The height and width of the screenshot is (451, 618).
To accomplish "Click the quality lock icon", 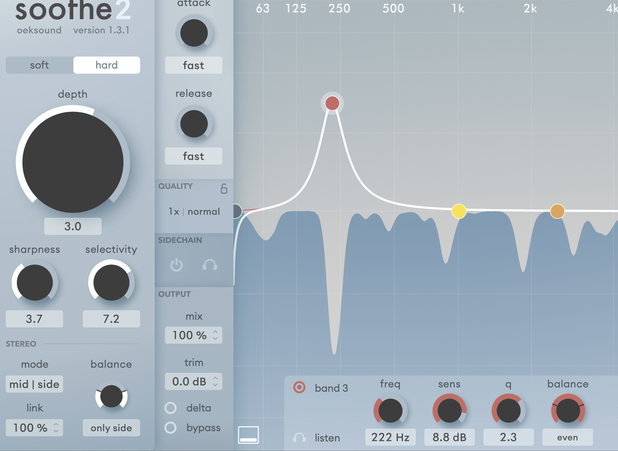I will 223,188.
